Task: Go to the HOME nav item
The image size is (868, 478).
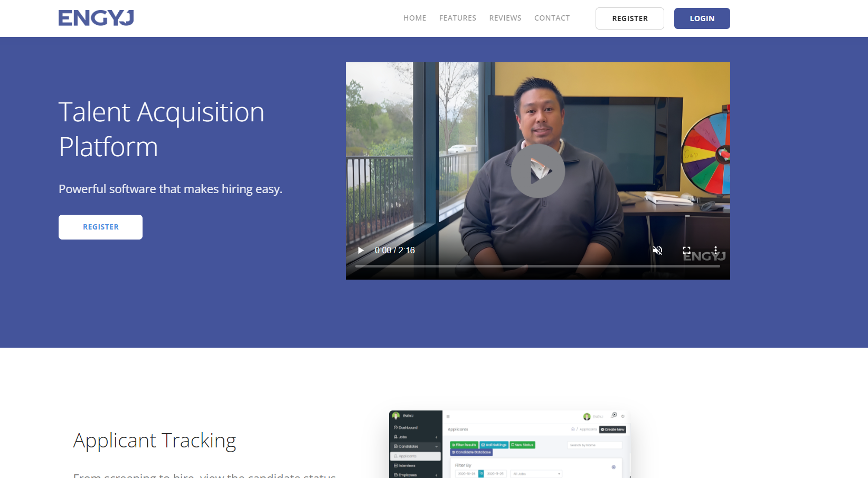Action: [414, 18]
